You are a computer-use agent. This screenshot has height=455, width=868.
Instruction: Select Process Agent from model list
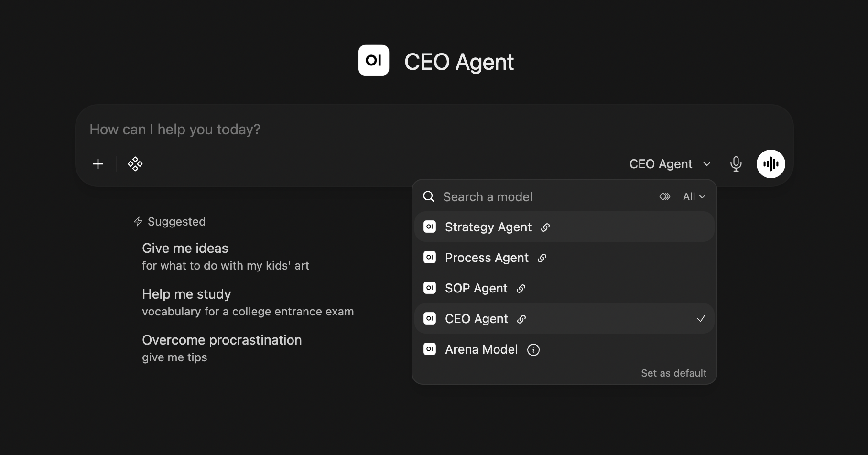564,257
